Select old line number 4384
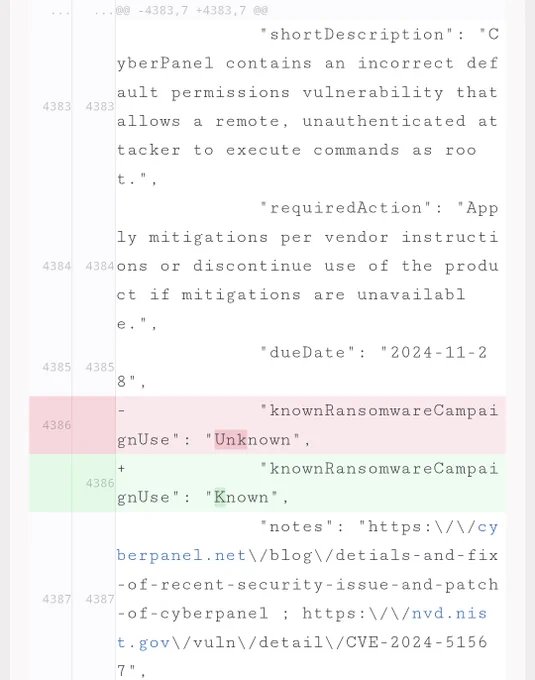535x680 pixels. coord(56,266)
